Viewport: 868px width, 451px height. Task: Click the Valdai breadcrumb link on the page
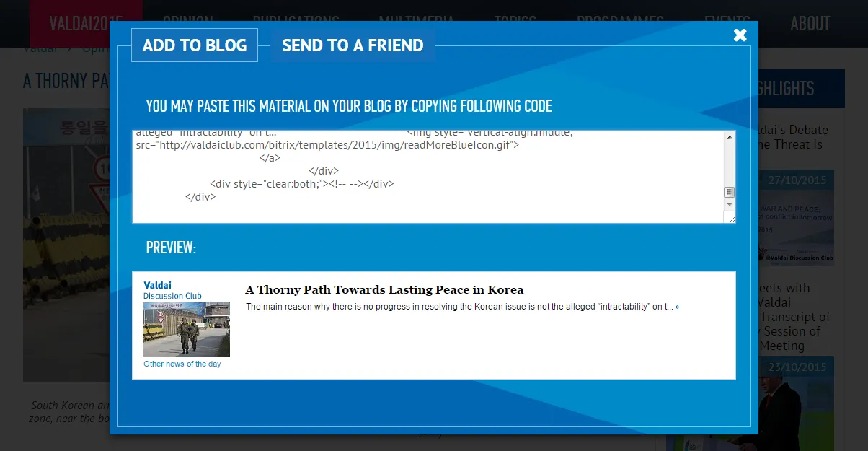(40, 49)
